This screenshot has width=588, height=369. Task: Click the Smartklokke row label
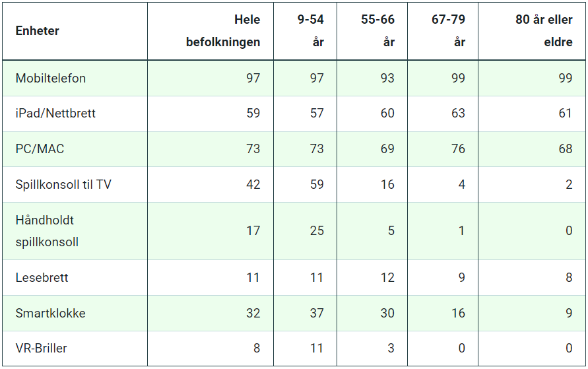click(50, 314)
